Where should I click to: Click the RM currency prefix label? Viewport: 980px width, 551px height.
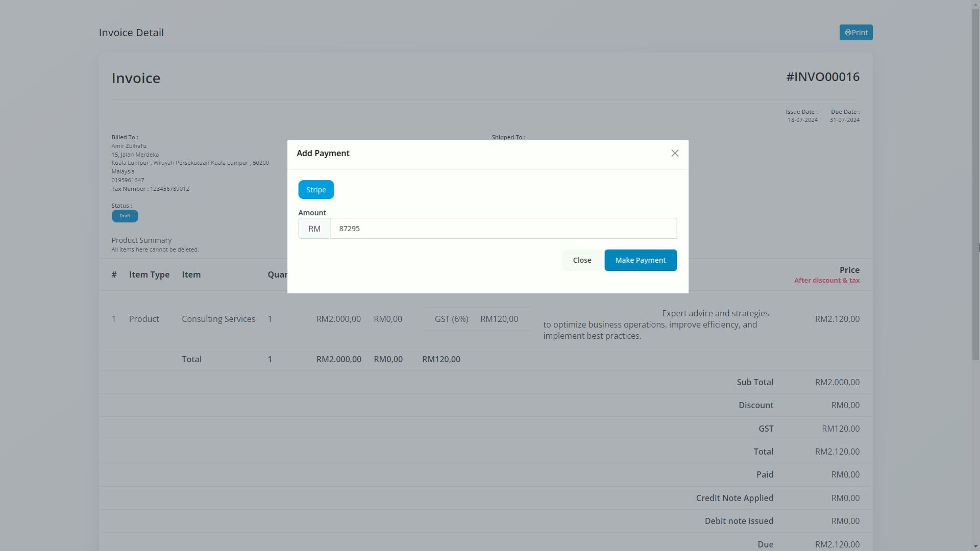[x=314, y=229]
